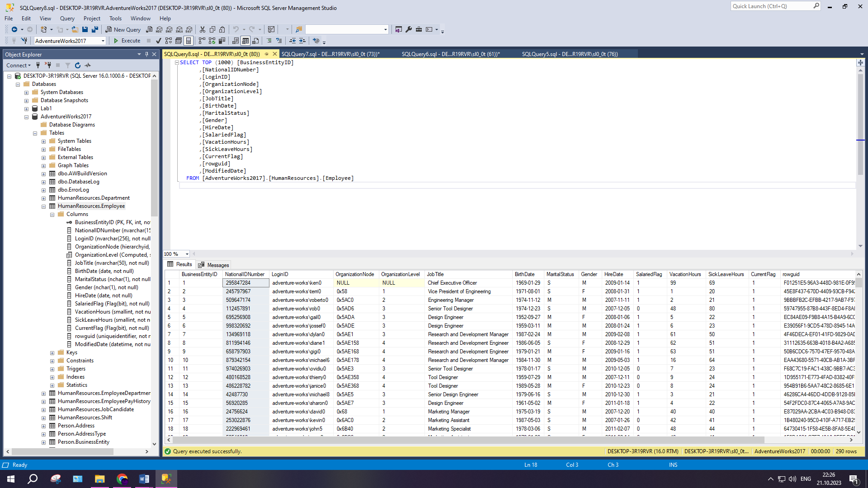Open the Project menu
This screenshot has height=488, width=868.
click(x=92, y=19)
